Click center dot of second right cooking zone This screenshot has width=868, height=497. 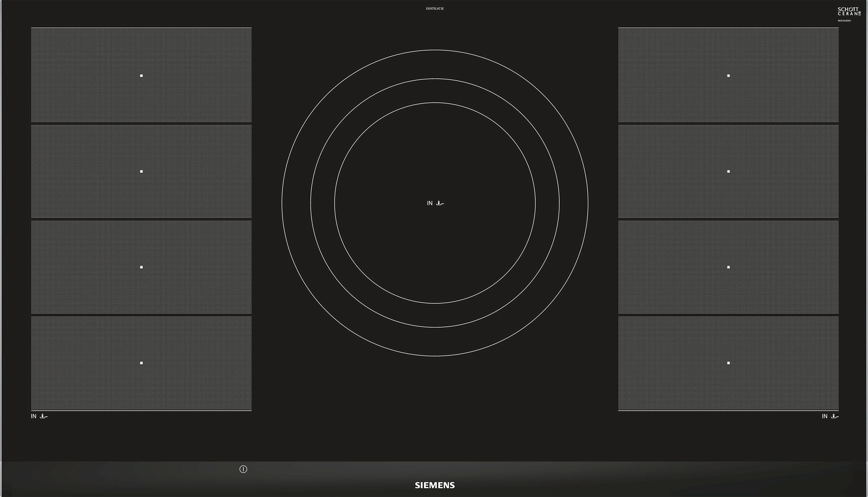[x=728, y=171]
